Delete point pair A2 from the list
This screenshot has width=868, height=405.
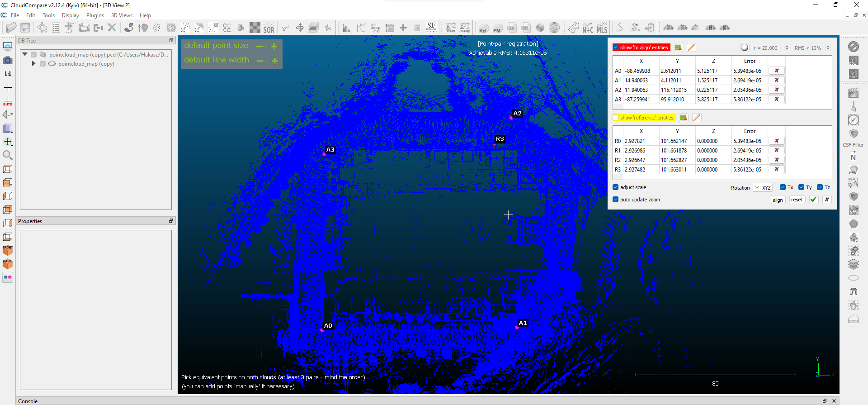pyautogui.click(x=776, y=90)
